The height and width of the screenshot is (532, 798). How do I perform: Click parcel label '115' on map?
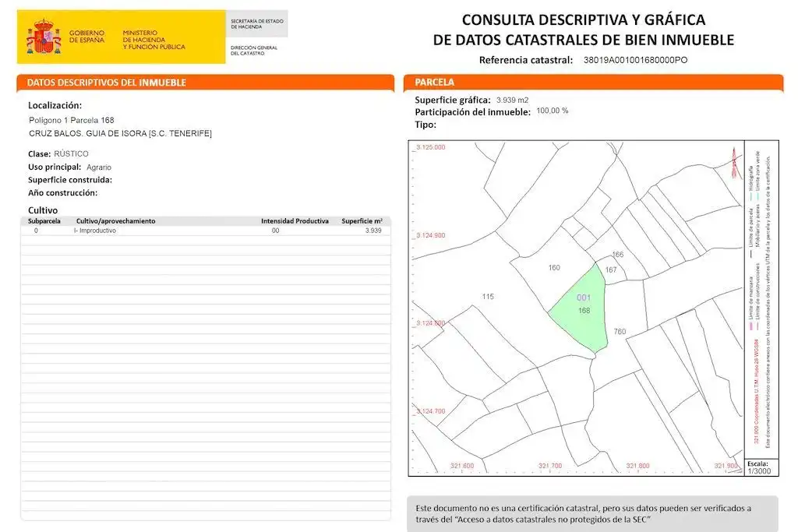(x=488, y=297)
